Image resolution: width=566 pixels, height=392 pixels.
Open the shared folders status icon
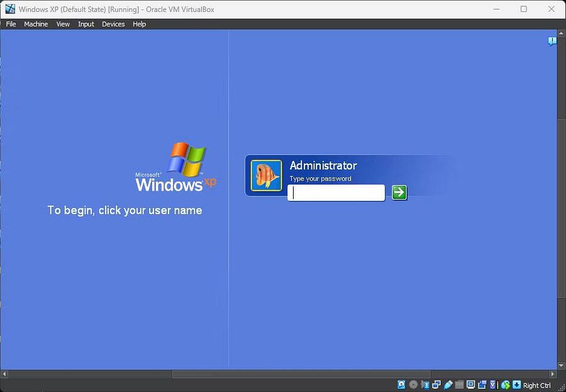(x=459, y=384)
